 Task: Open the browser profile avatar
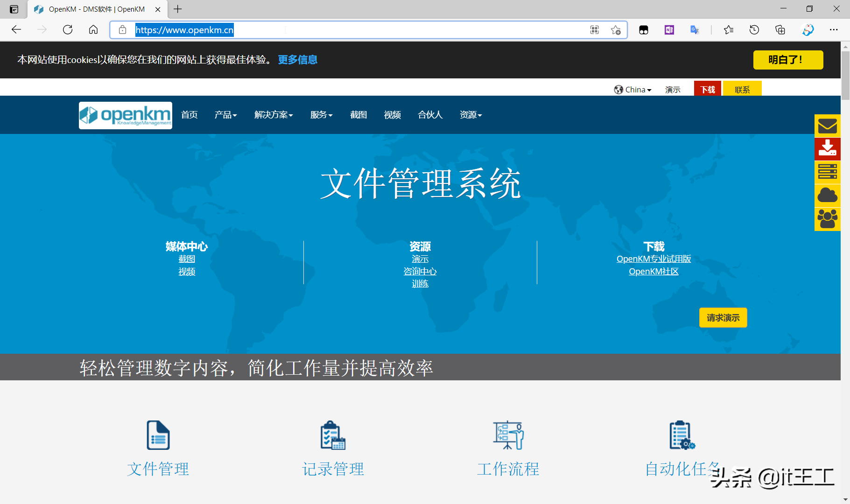808,30
